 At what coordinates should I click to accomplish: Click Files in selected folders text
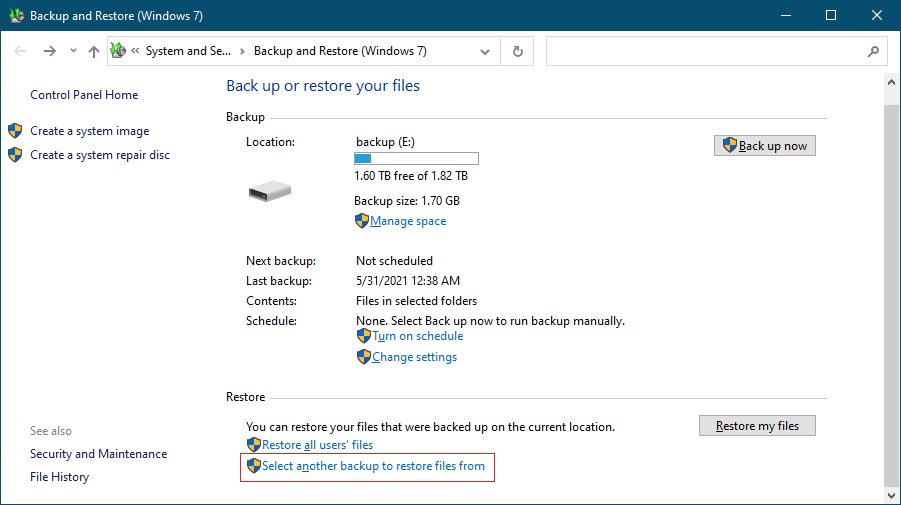pos(416,301)
